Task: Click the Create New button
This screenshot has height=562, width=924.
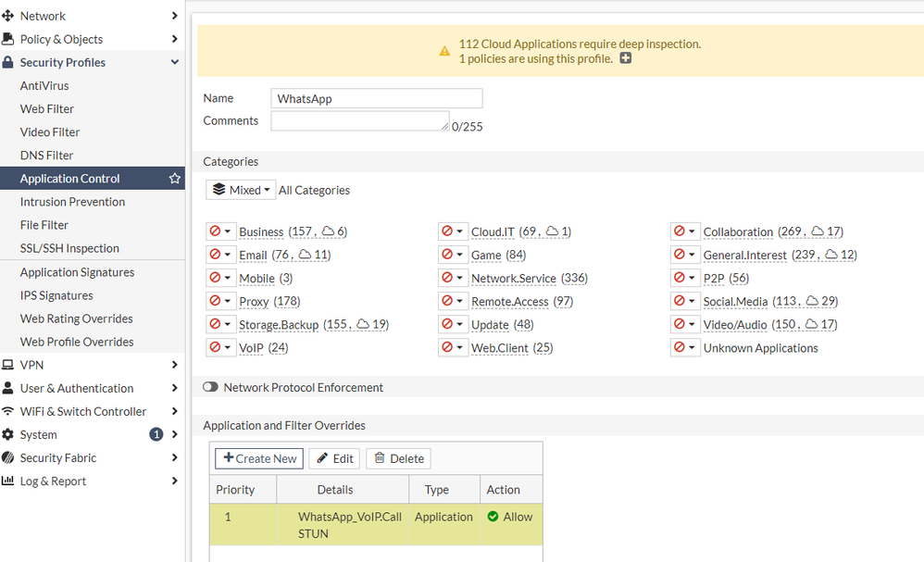Action: 259,458
